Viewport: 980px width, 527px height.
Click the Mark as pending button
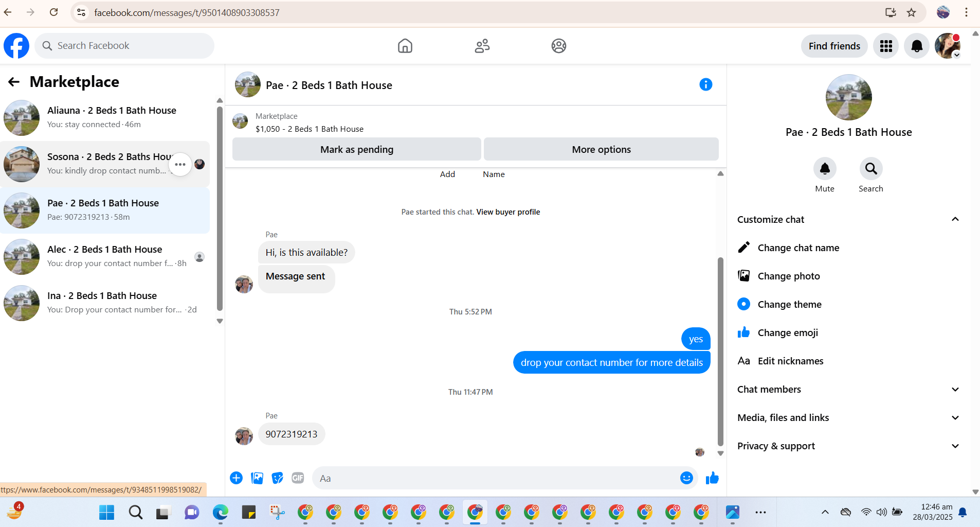[357, 149]
